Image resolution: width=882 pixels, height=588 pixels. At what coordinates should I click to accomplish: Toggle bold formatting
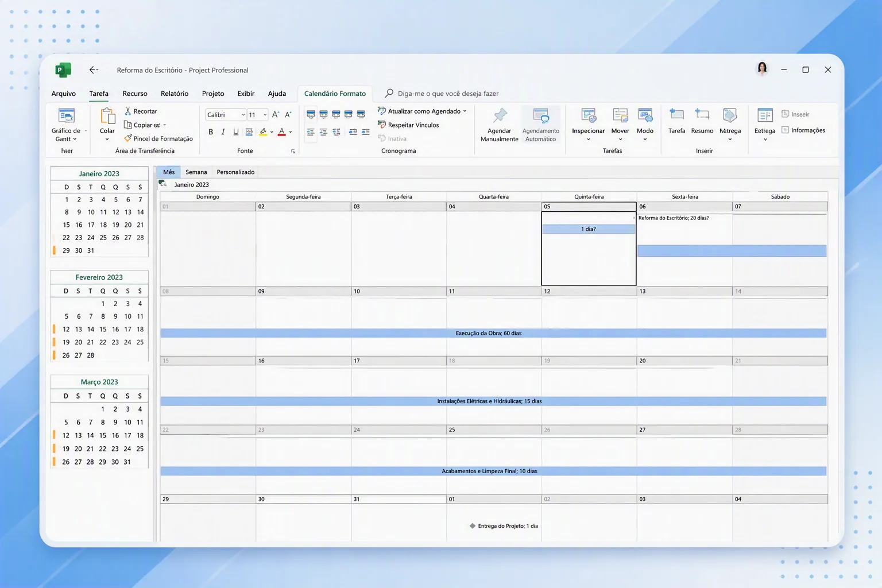pos(211,132)
